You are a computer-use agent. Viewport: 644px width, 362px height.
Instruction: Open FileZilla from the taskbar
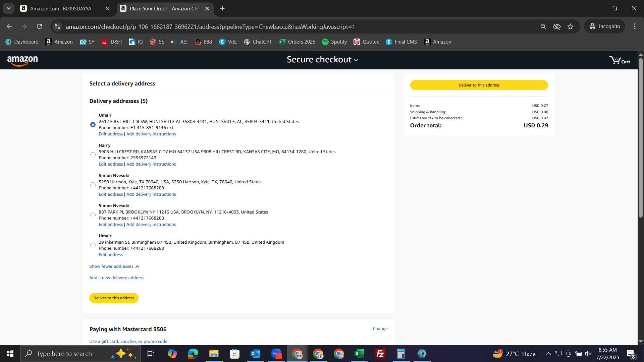[380, 354]
